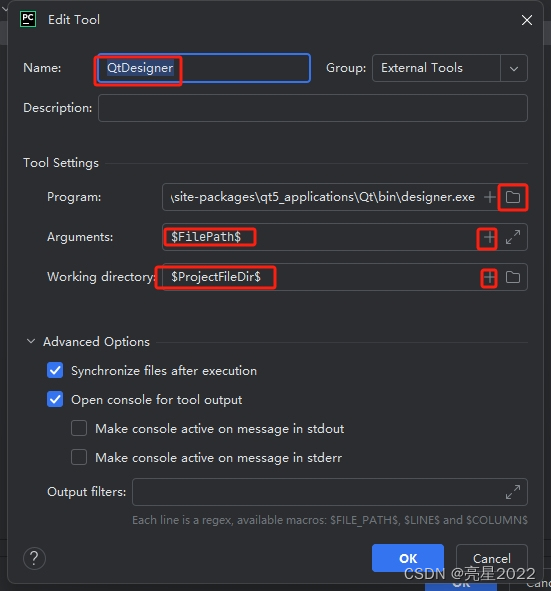Click the Advanced Options label
551x591 pixels.
point(96,341)
